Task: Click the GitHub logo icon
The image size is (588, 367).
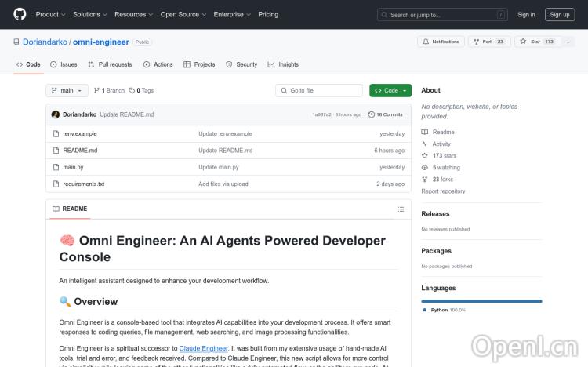Action: click(20, 14)
